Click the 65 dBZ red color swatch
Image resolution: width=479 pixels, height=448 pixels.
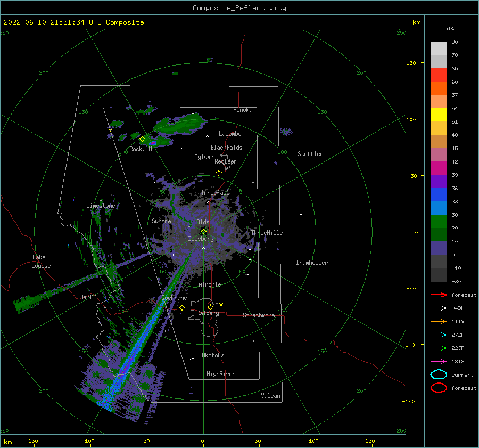click(x=439, y=75)
